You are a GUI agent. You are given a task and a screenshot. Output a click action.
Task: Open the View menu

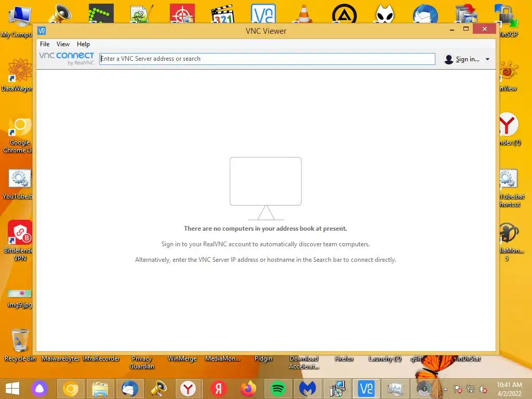pos(63,44)
